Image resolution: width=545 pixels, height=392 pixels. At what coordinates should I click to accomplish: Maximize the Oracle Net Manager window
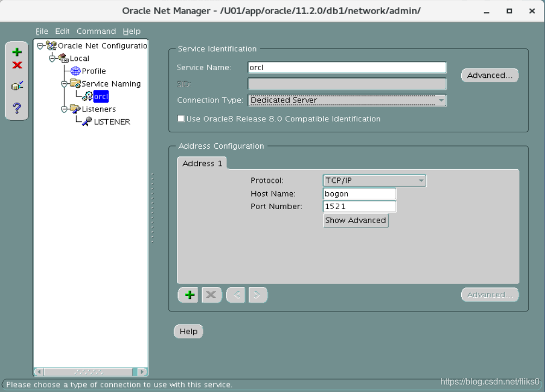click(509, 11)
